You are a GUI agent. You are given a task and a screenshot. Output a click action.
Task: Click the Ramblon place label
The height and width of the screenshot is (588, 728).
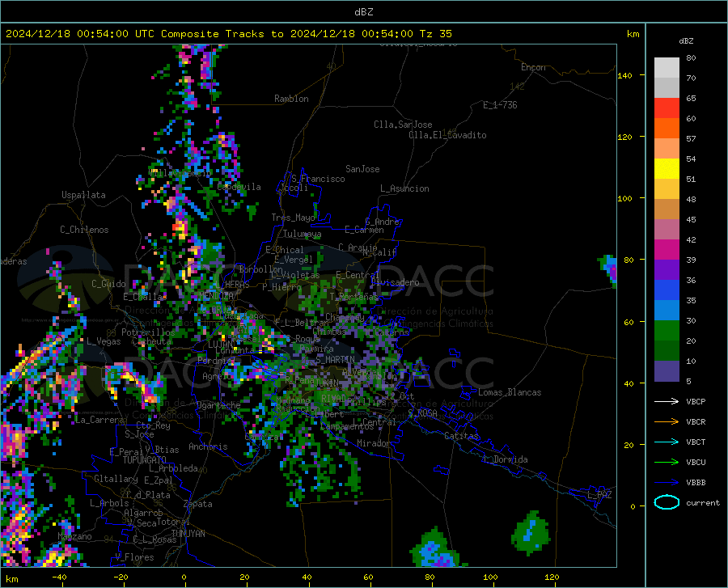point(291,99)
